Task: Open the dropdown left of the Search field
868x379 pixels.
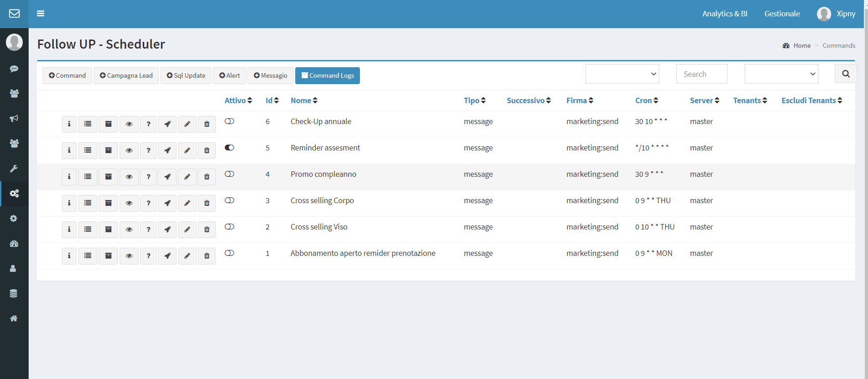Action: coord(622,74)
